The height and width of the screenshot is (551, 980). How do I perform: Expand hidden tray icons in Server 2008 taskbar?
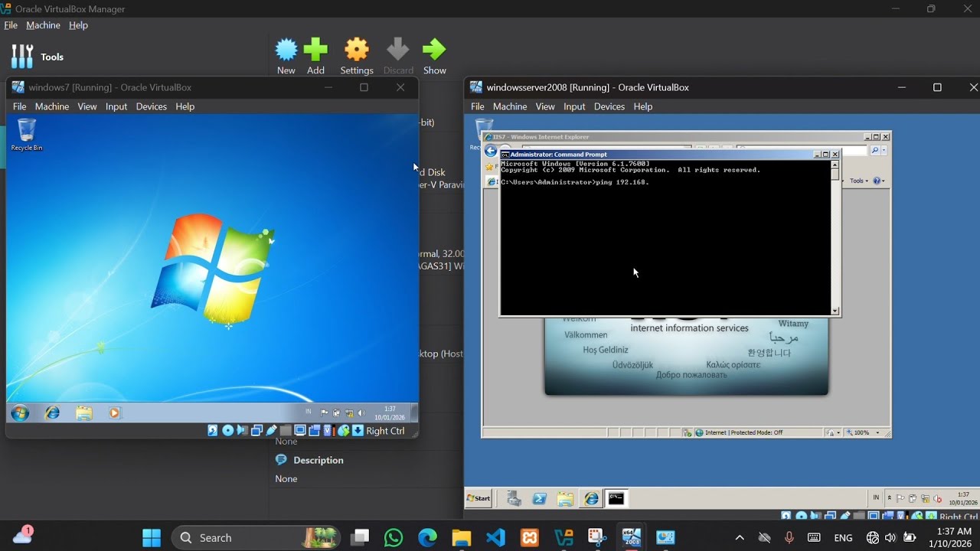890,497
